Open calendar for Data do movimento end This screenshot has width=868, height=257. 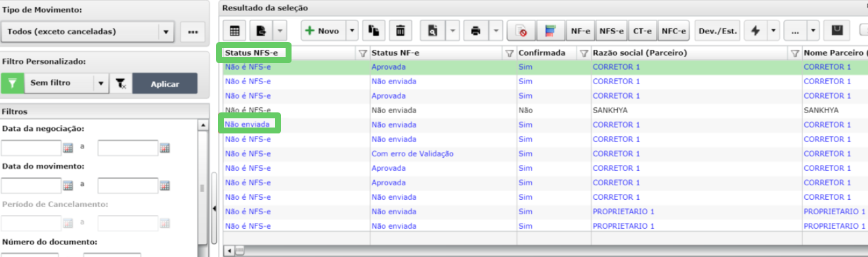point(164,185)
